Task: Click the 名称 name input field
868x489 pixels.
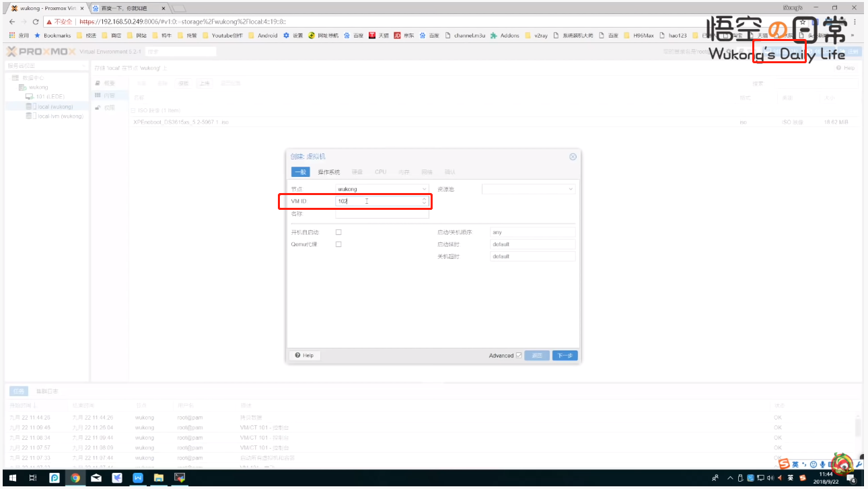Action: pos(382,213)
